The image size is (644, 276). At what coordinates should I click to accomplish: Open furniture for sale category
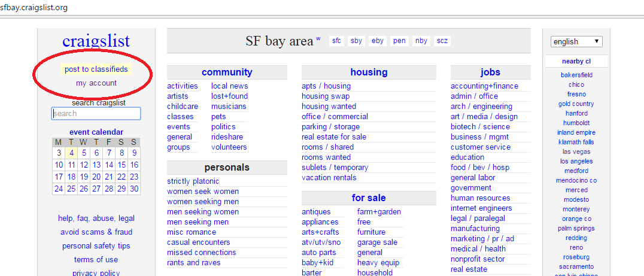point(371,232)
